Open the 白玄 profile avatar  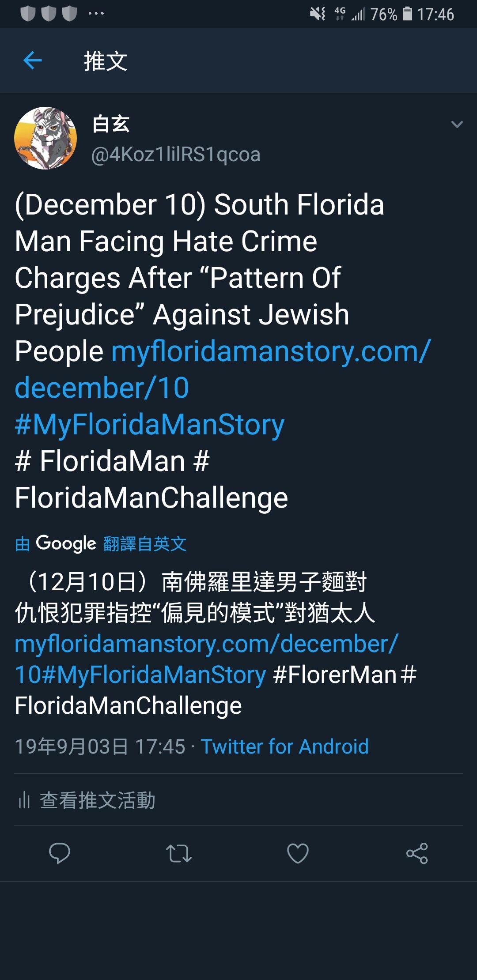coord(45,138)
